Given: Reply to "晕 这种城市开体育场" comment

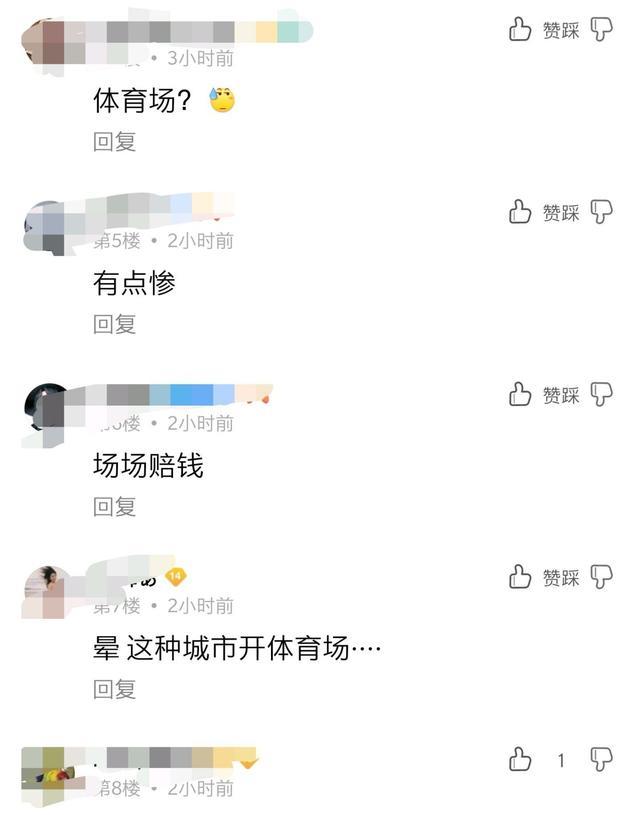Looking at the screenshot, I should (x=114, y=690).
